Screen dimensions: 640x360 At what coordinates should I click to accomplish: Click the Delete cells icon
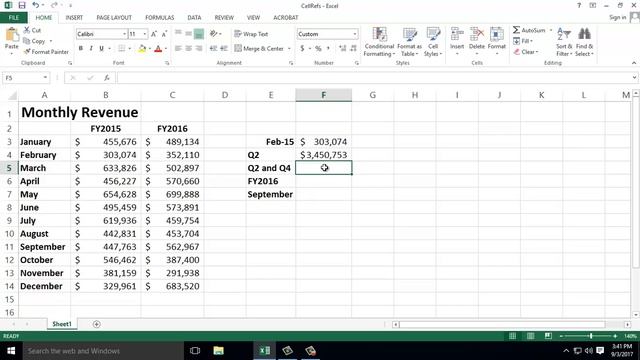tap(477, 34)
